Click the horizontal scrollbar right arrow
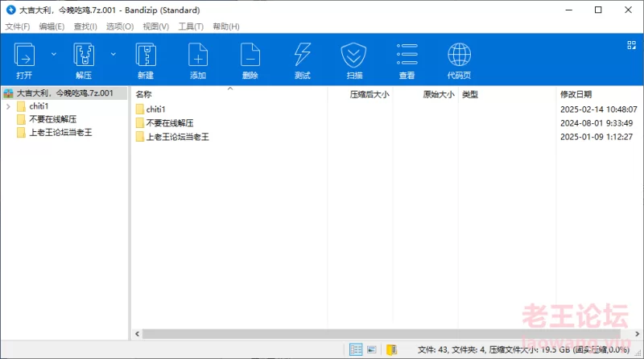Image resolution: width=644 pixels, height=359 pixels. click(x=638, y=334)
